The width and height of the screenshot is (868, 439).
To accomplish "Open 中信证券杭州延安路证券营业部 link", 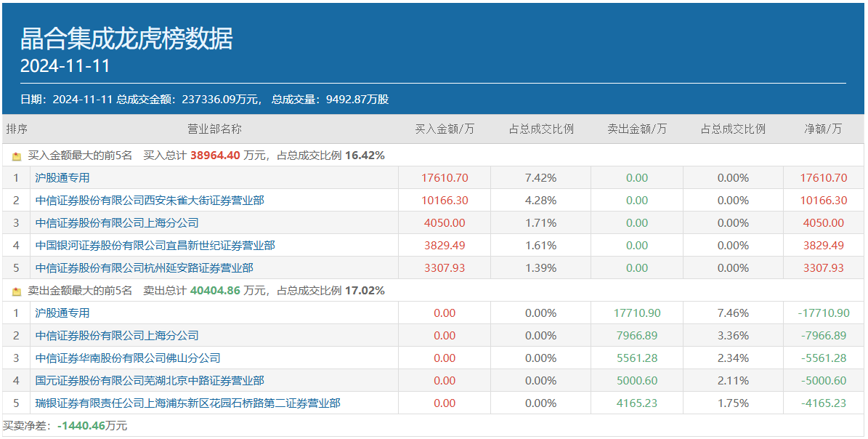I will point(145,268).
